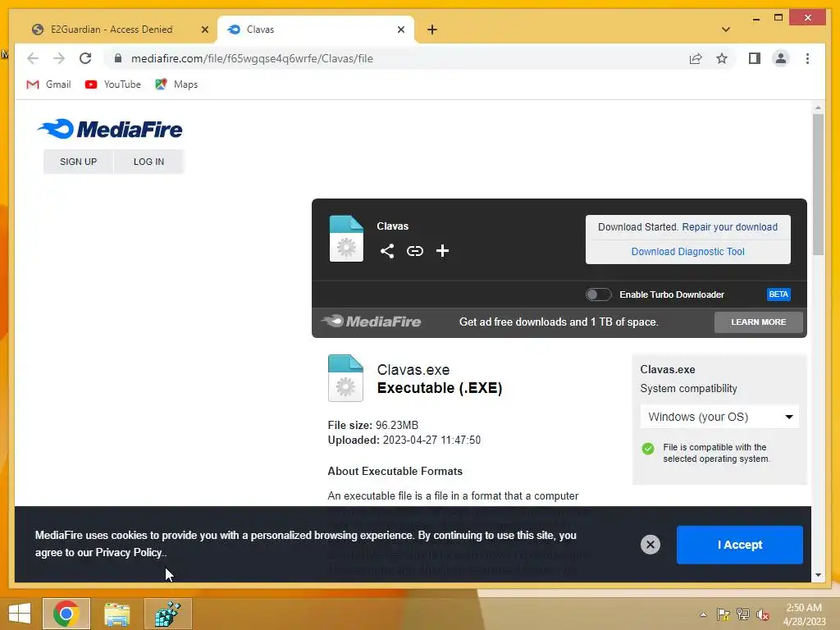The image size is (840, 630).
Task: Go forward with the browser forward arrow
Action: 59,58
